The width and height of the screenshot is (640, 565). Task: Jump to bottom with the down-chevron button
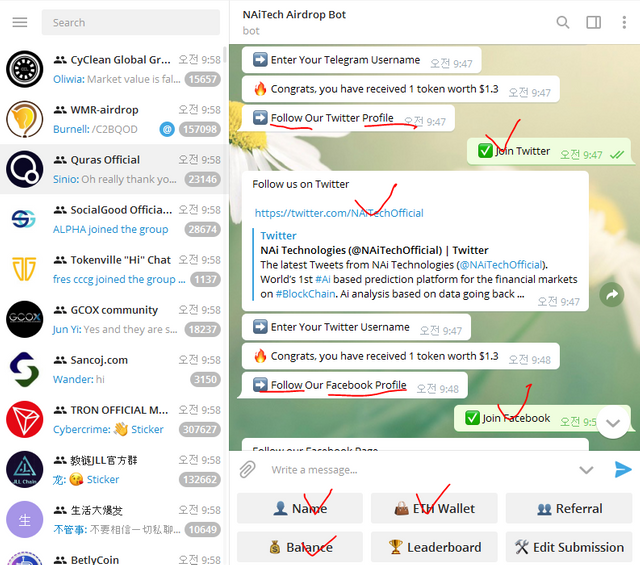click(613, 423)
